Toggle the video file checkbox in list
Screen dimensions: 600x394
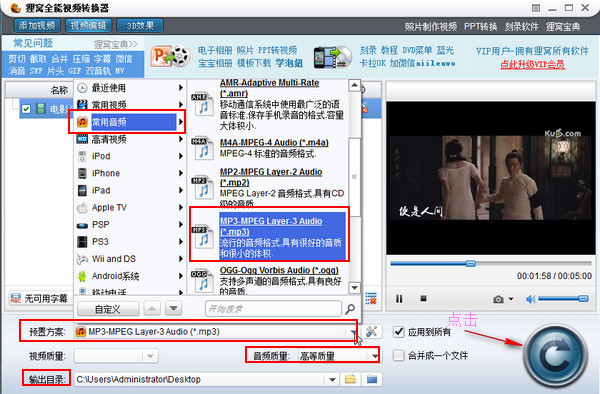26,109
